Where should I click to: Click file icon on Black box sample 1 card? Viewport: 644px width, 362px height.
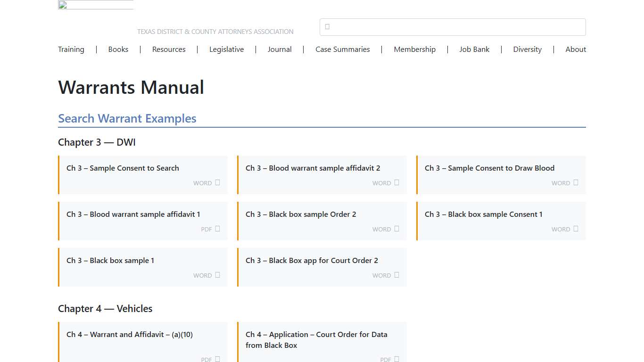(217, 275)
